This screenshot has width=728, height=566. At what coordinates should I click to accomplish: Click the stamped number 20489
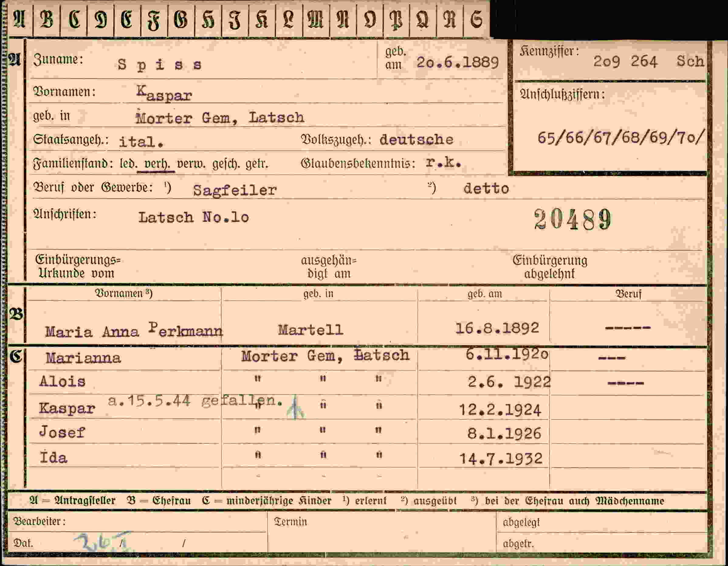pos(573,219)
